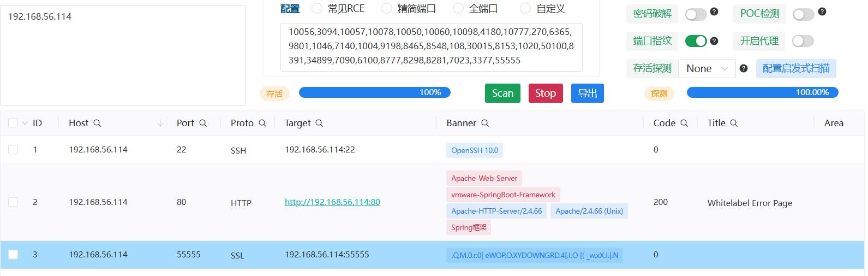Image resolution: width=868 pixels, height=276 pixels.
Task: Select the 精简端口 radio option
Action: [x=387, y=8]
